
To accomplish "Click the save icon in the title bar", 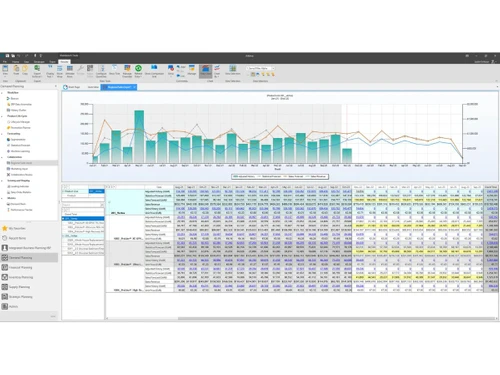I will tap(7, 56).
